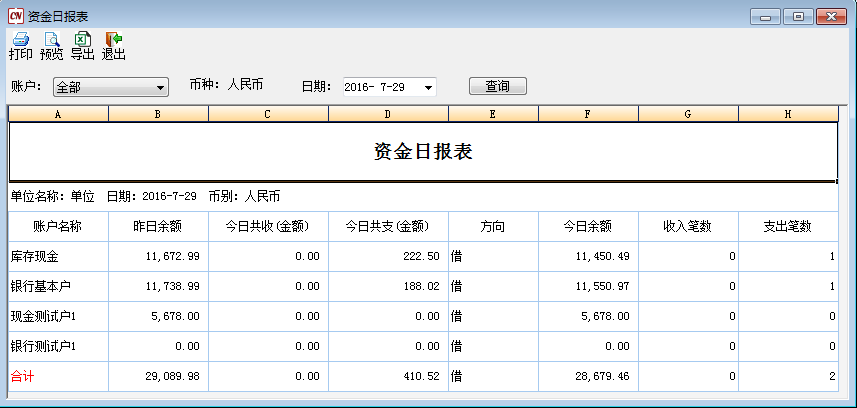The height and width of the screenshot is (408, 857).
Task: Select the red 合计 total cell
Action: coord(58,376)
